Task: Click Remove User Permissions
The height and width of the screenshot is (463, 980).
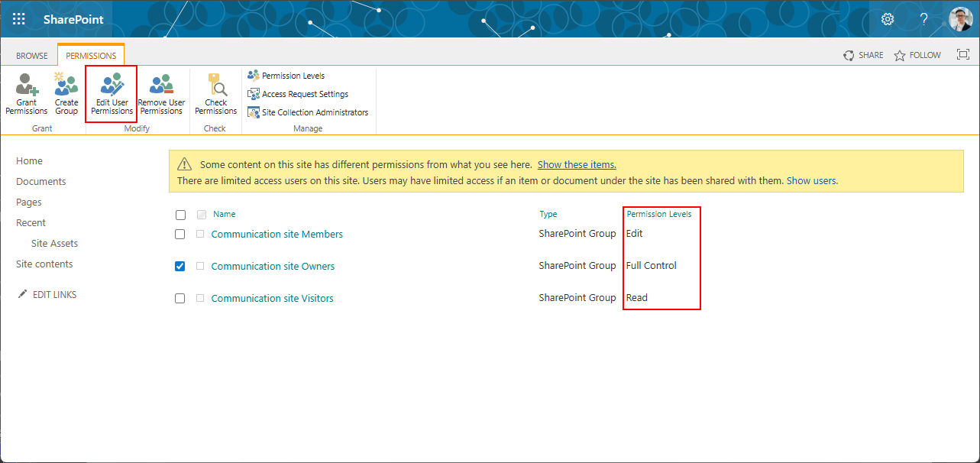Action: pos(161,93)
